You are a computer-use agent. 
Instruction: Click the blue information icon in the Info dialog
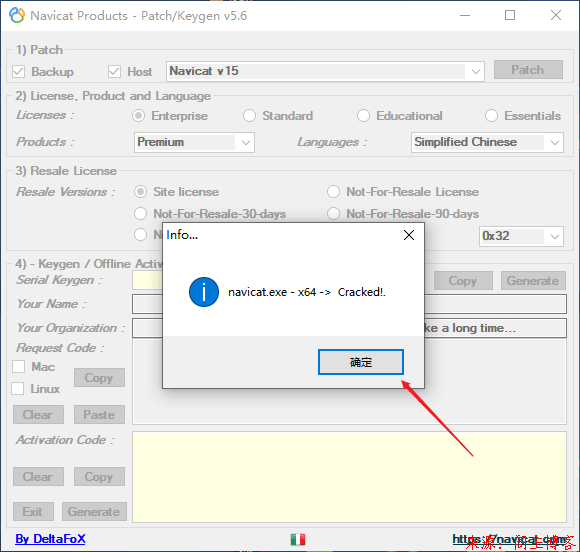click(204, 292)
